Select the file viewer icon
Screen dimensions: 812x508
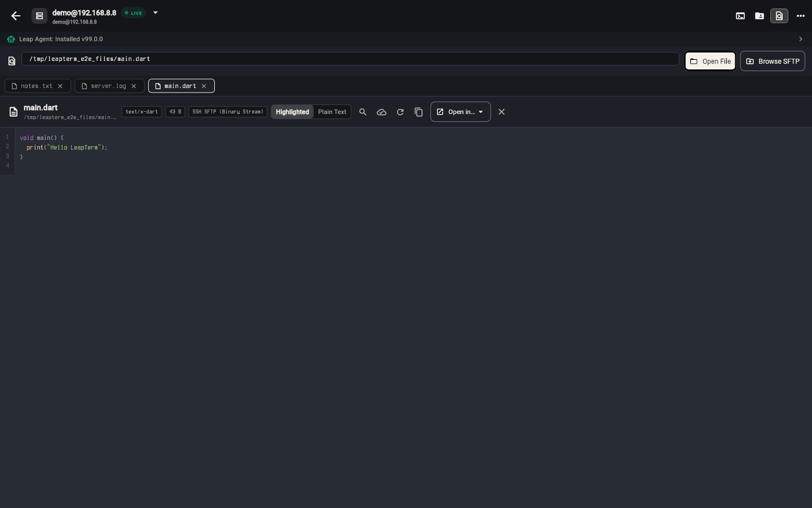coord(779,16)
